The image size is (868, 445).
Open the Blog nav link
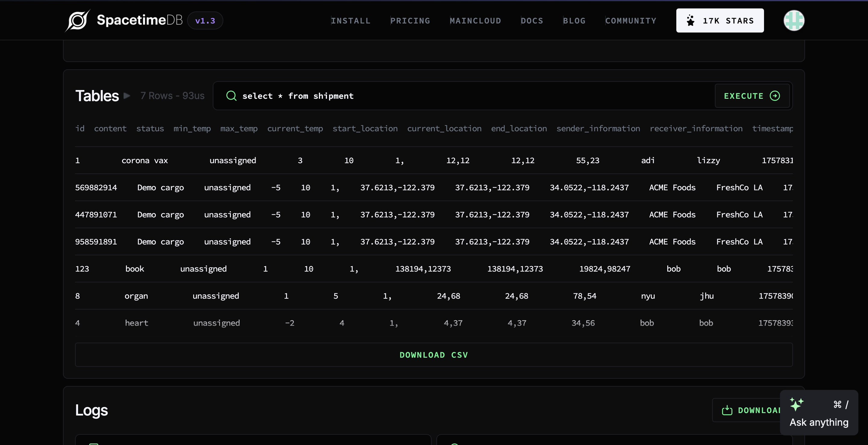point(574,20)
